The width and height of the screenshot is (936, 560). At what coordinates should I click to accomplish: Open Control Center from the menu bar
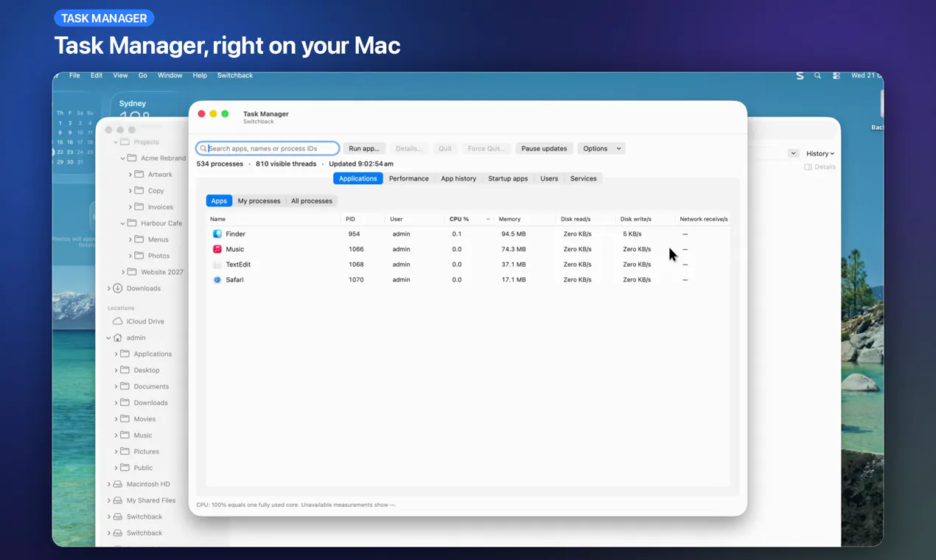(837, 75)
